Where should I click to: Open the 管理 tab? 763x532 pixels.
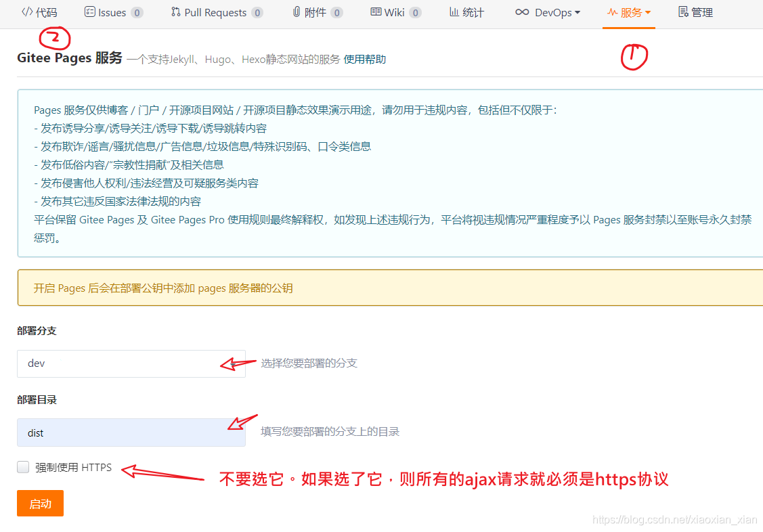pyautogui.click(x=696, y=13)
